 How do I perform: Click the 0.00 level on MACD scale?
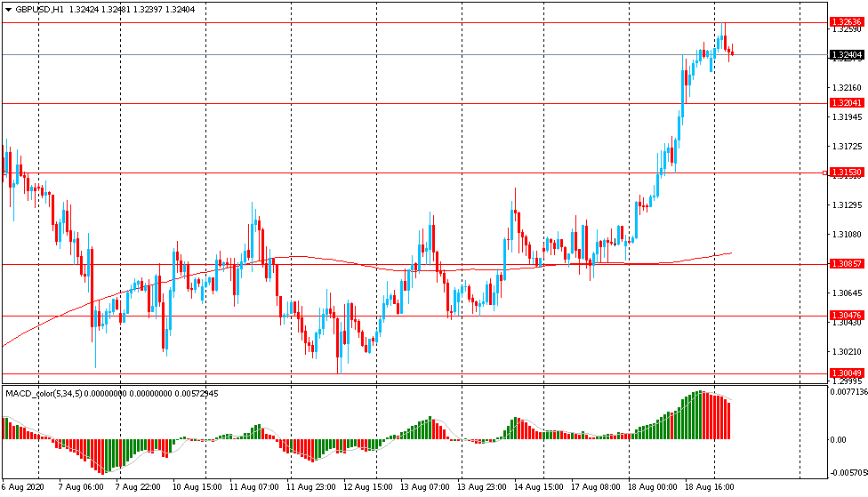[x=838, y=439]
